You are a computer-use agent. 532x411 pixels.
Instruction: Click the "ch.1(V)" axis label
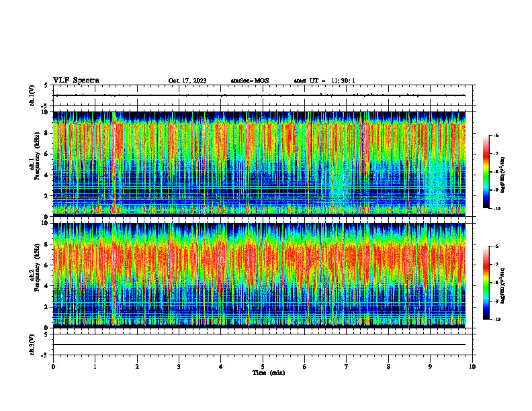(32, 95)
